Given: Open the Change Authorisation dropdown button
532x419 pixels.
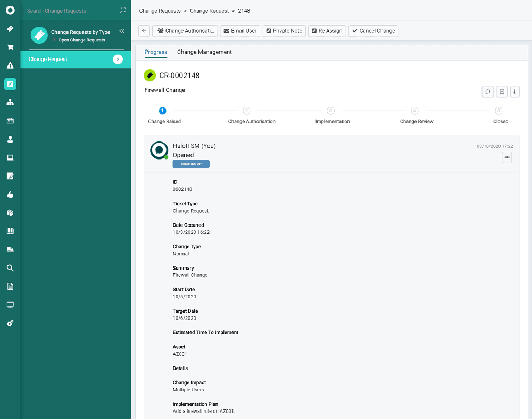Looking at the screenshot, I should point(185,31).
